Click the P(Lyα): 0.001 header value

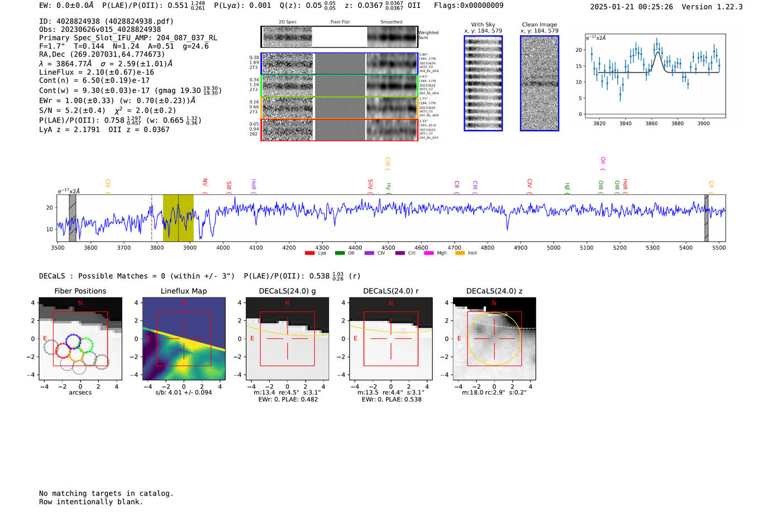click(242, 6)
